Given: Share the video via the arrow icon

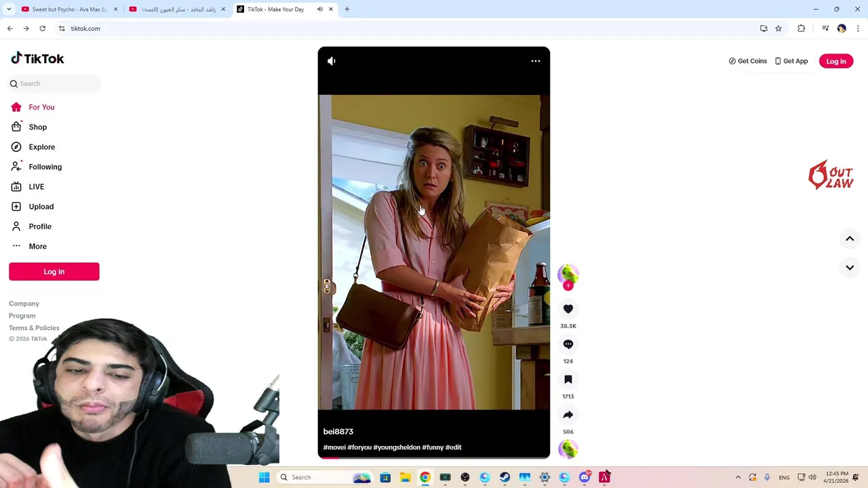Looking at the screenshot, I should point(568,415).
